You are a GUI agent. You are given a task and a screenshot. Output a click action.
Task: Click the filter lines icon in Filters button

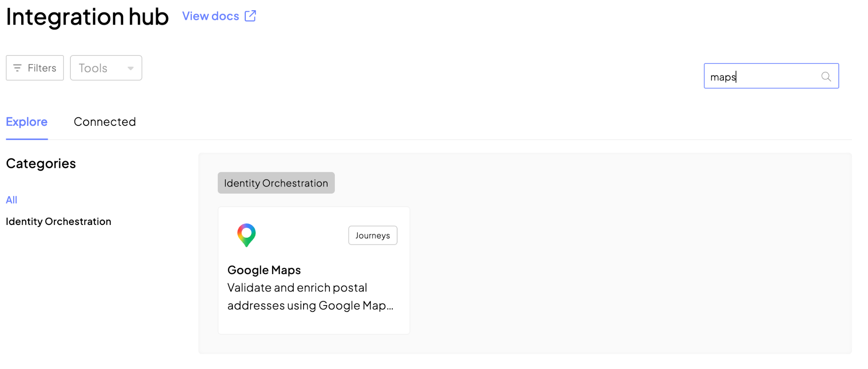pyautogui.click(x=17, y=68)
